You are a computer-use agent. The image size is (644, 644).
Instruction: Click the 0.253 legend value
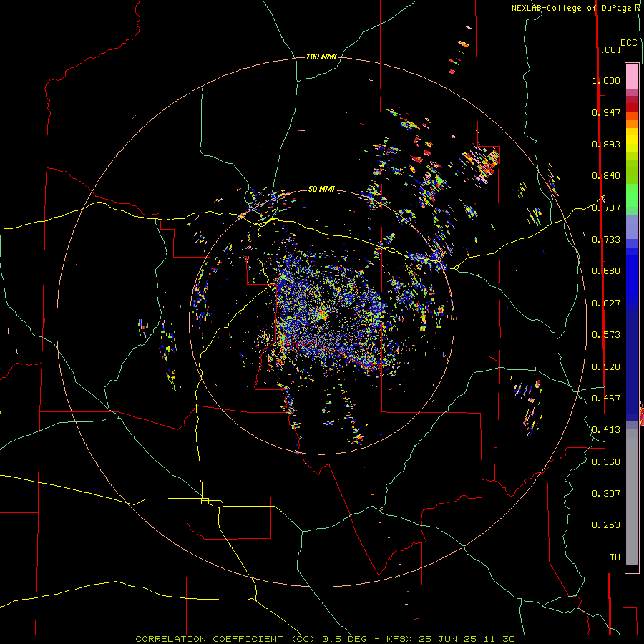pos(606,525)
